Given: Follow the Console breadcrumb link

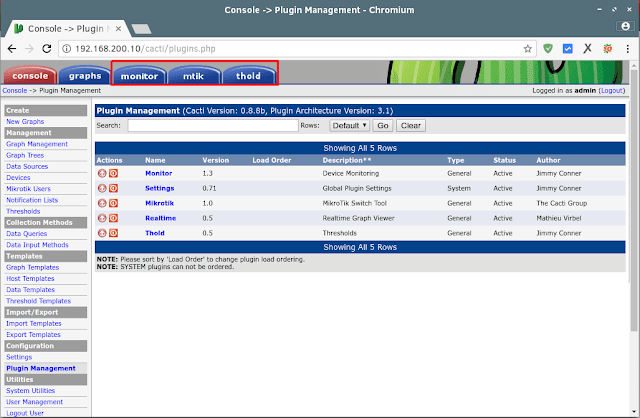Looking at the screenshot, I should (x=15, y=91).
